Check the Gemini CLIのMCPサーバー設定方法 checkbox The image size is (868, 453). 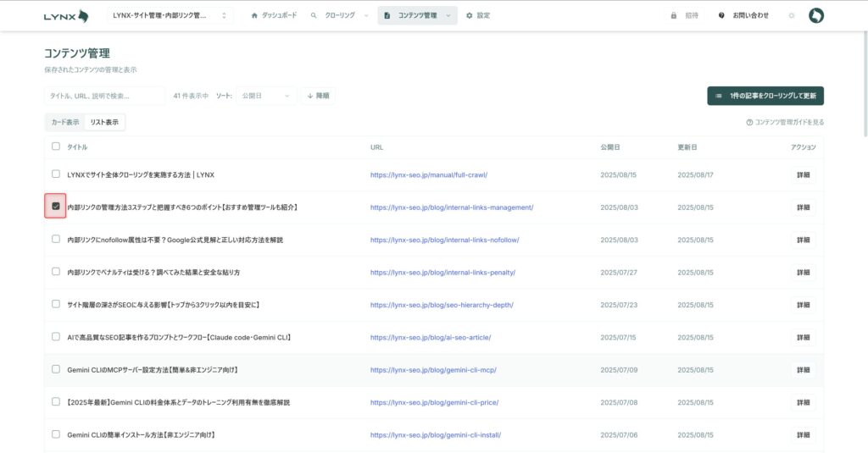pos(56,369)
